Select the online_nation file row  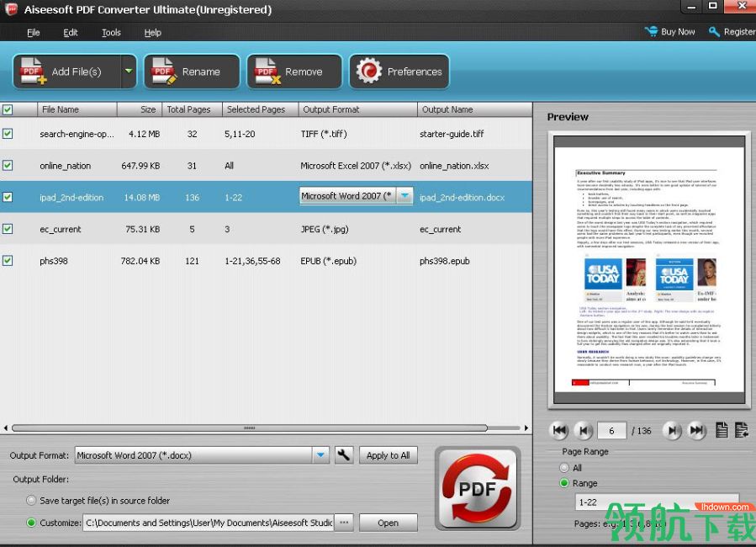pyautogui.click(x=266, y=166)
